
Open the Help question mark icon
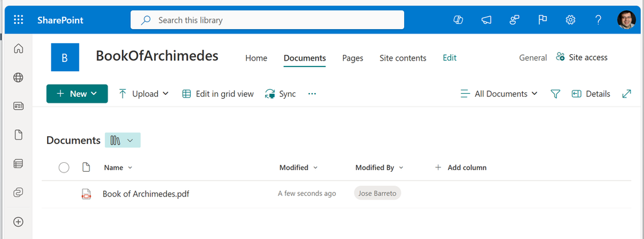point(598,20)
